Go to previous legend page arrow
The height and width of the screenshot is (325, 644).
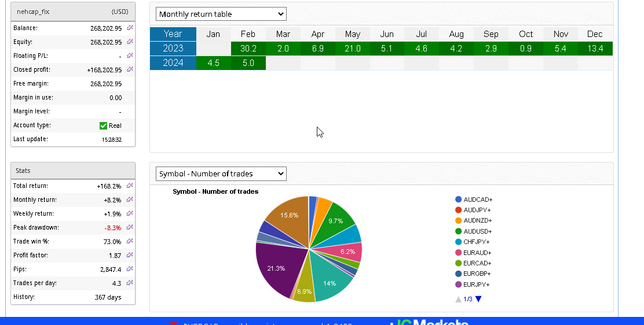coord(459,299)
